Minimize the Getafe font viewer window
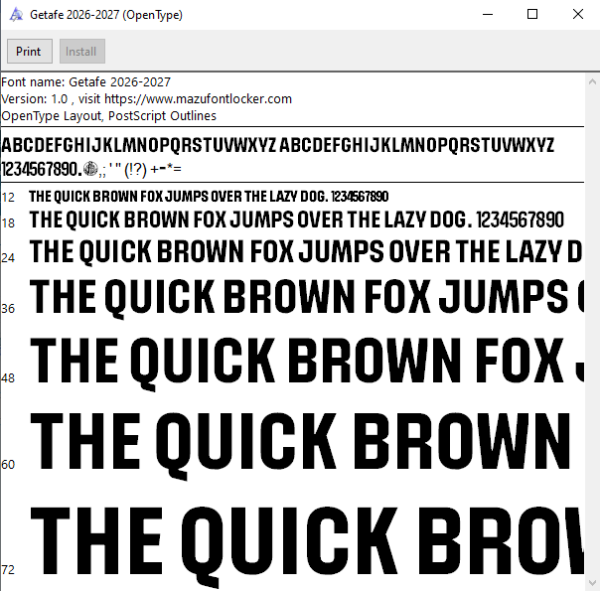Viewport: 600px width, 591px height. pyautogui.click(x=488, y=15)
